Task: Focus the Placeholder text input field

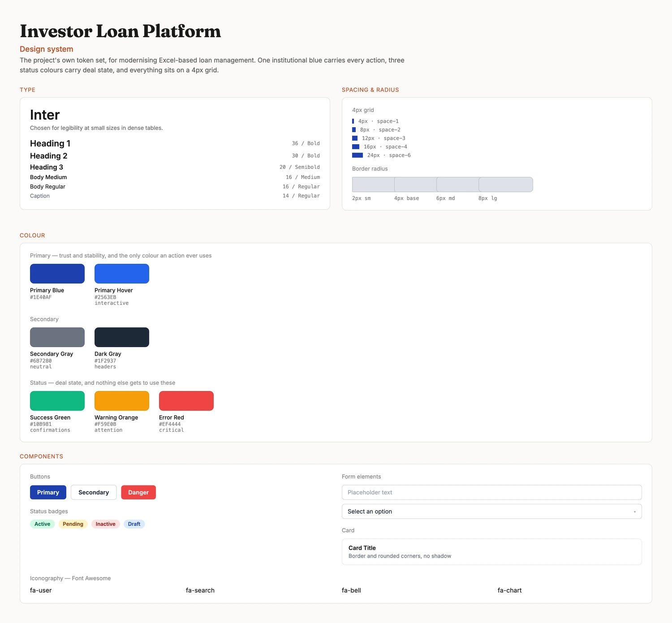Action: [x=491, y=492]
